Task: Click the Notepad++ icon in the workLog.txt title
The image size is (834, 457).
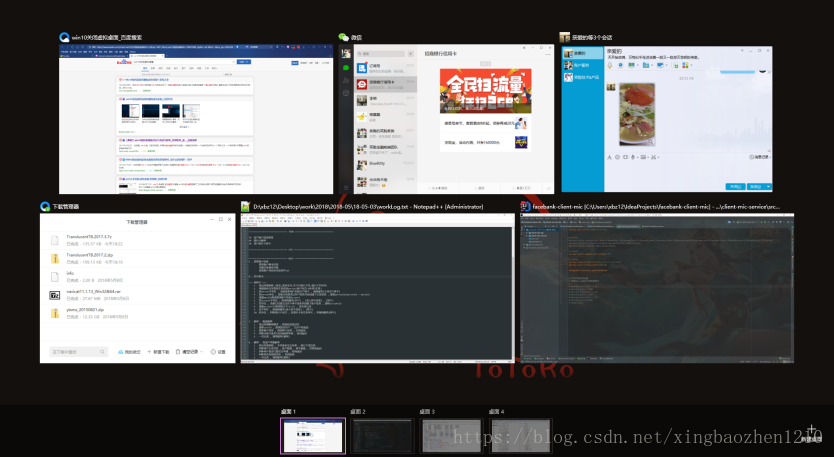Action: click(245, 206)
